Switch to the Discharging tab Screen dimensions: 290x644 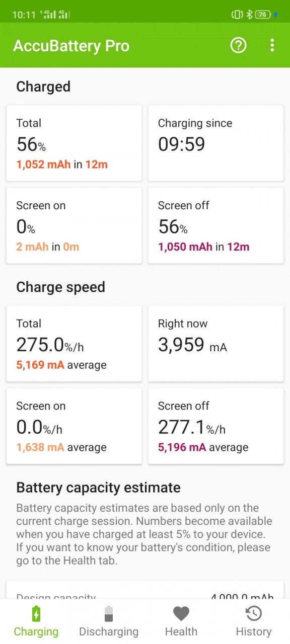tap(109, 621)
